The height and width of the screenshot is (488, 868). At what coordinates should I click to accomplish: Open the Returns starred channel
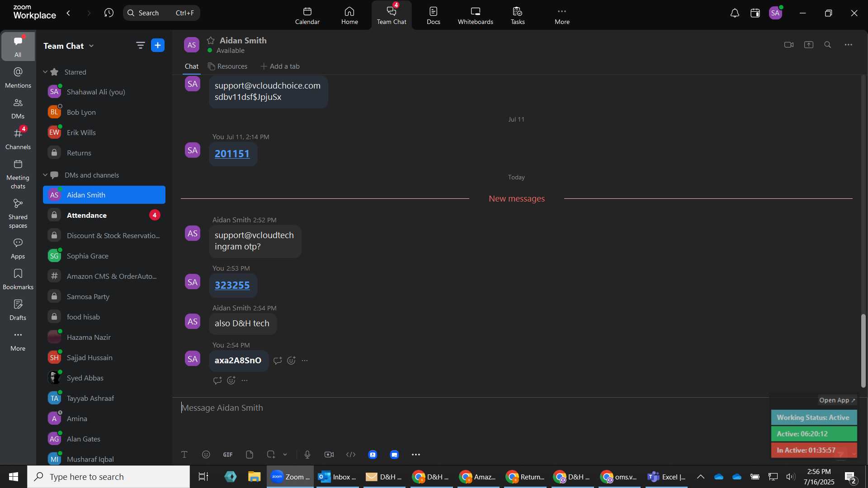104,153
